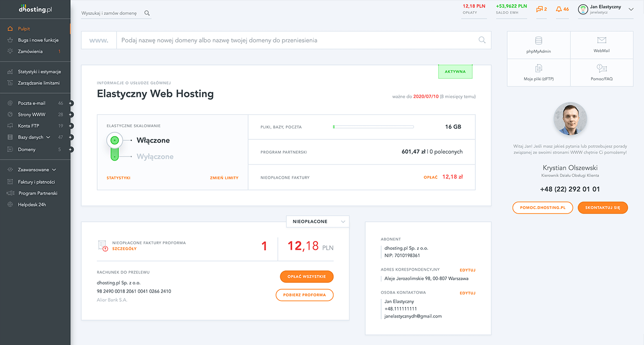Click the top domain search magnifier icon
This screenshot has height=345, width=644.
[147, 13]
